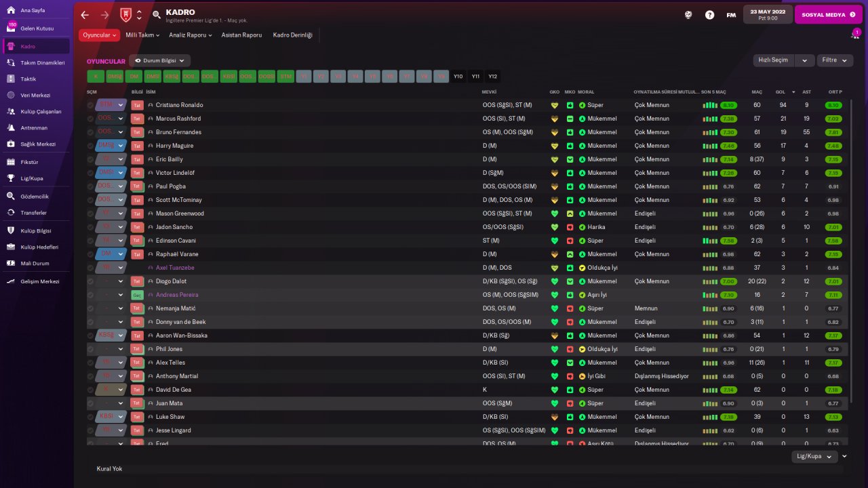This screenshot has width=868, height=488.
Task: Click the Mali Durum sidebar icon
Action: (x=11, y=263)
